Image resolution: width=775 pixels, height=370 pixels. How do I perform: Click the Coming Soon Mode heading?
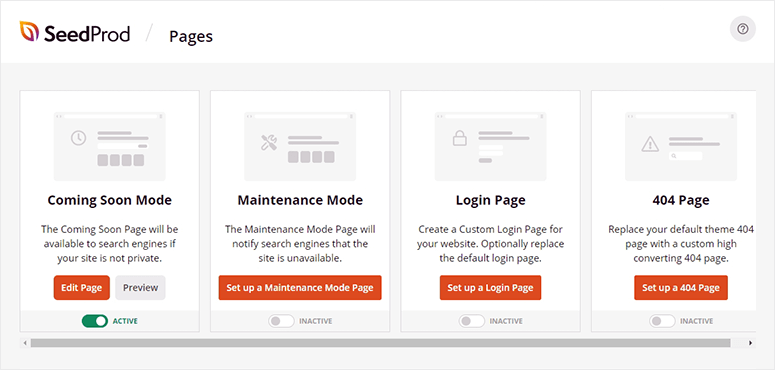110,200
